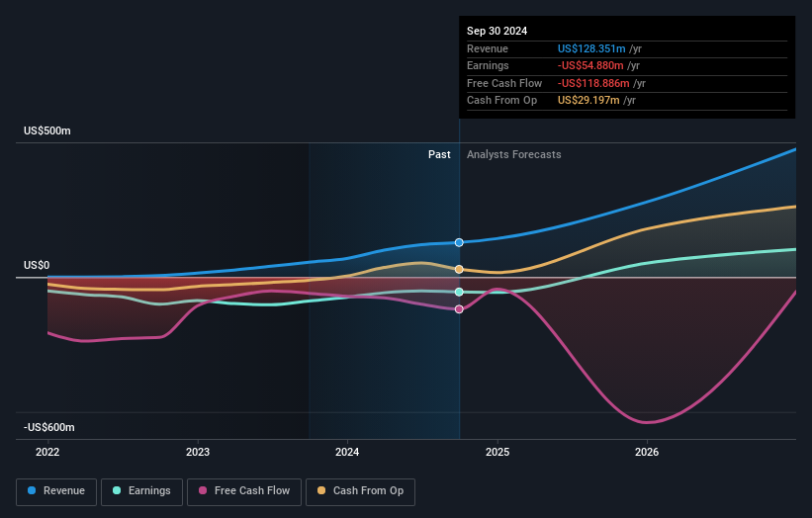Toggle the Cash From Op legend button
This screenshot has width=812, height=518.
360,491
